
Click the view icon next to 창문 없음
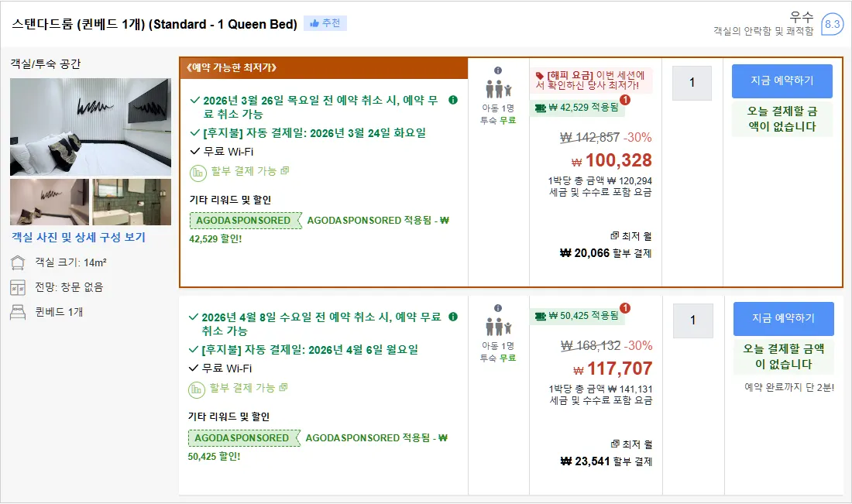(x=18, y=287)
